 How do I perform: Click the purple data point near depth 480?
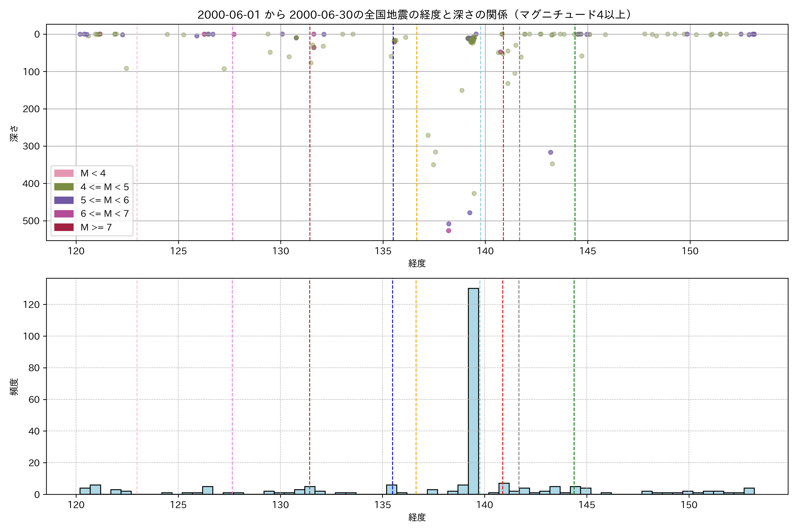coord(469,213)
